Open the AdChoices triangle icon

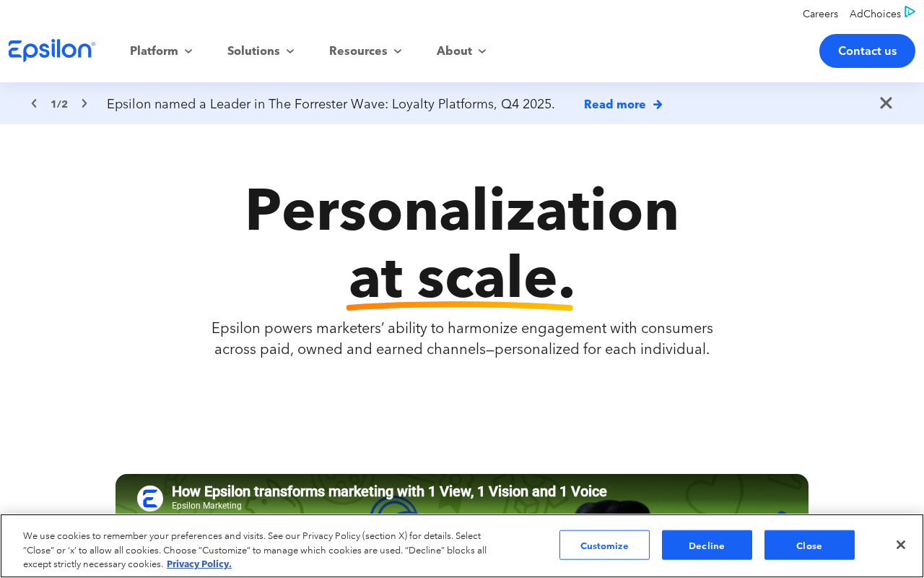point(910,12)
